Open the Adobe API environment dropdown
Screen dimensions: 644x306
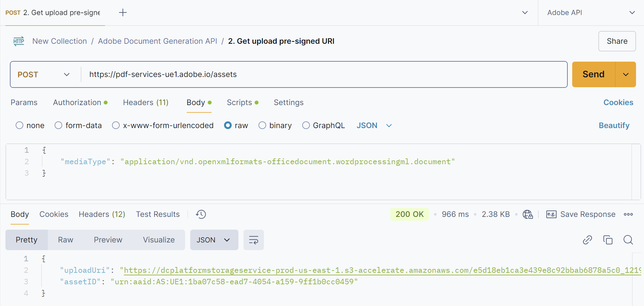point(591,13)
